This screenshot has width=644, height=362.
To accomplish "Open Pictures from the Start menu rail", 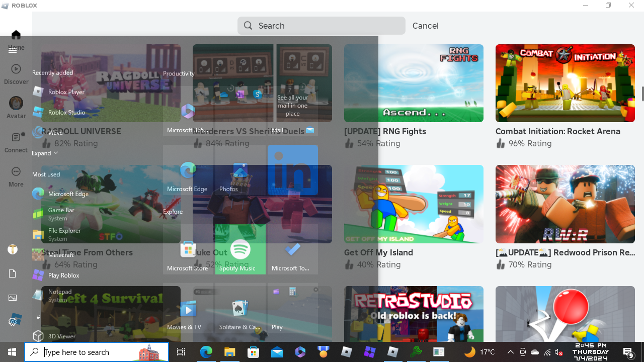I will pyautogui.click(x=13, y=298).
